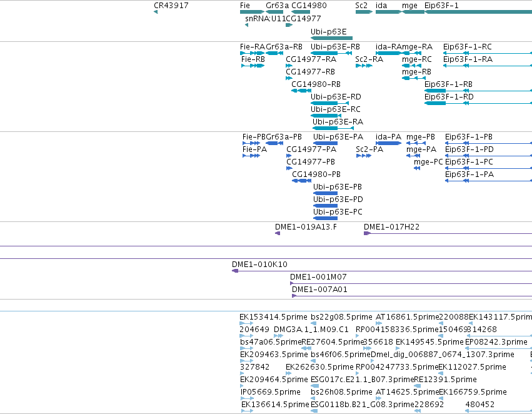Select the CG14980-PB protein label

coord(316,174)
